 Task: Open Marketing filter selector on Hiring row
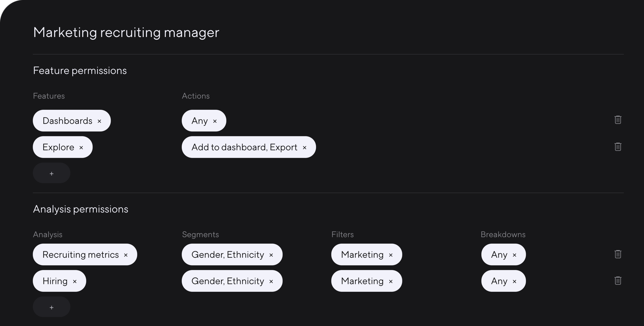pos(362,281)
